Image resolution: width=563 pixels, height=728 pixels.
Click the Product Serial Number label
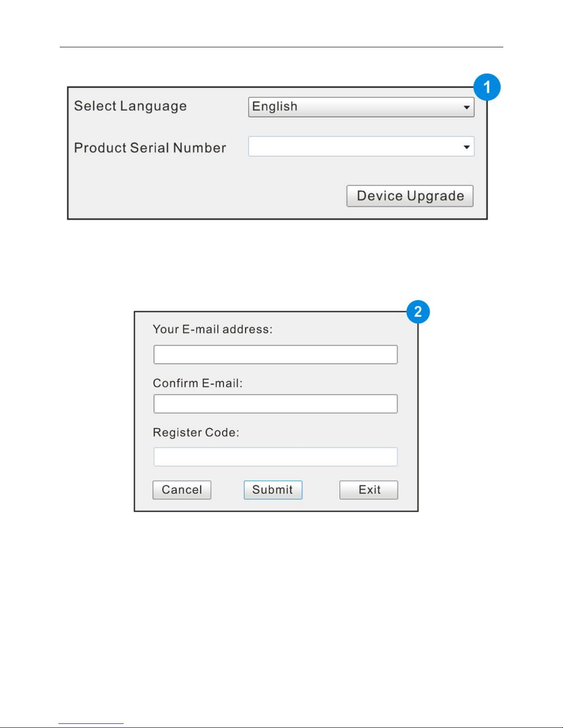tap(150, 148)
